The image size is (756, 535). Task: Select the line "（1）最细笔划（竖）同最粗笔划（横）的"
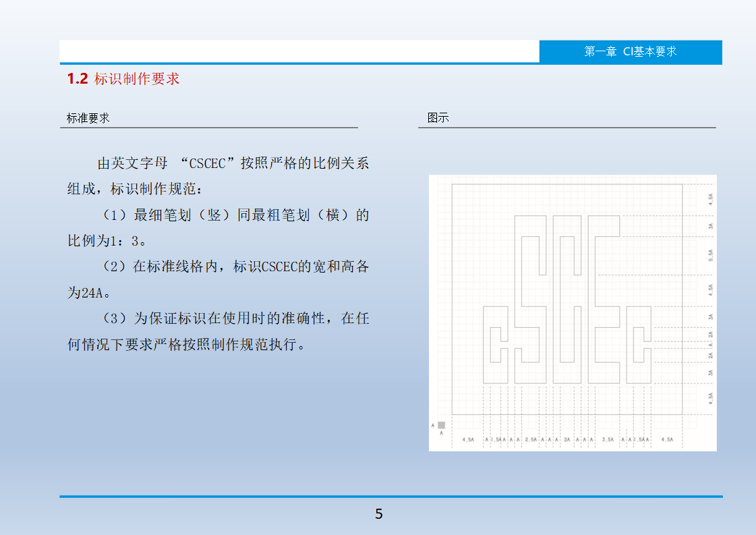click(236, 215)
